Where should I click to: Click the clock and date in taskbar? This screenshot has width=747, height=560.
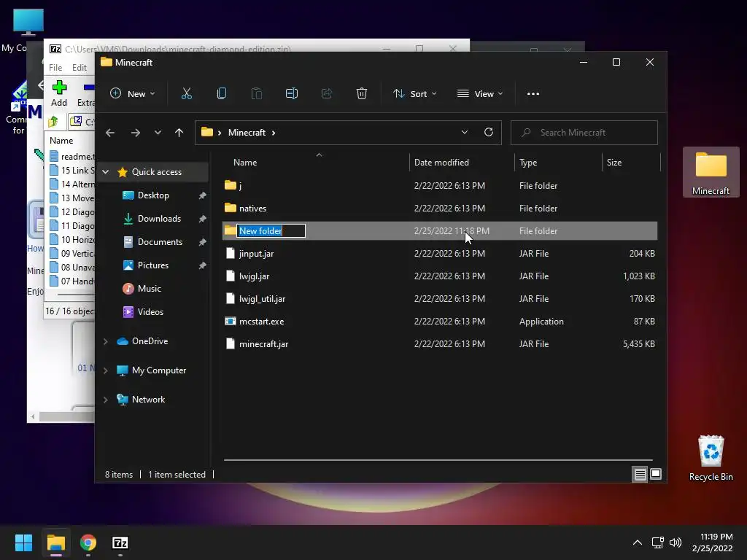click(x=712, y=542)
